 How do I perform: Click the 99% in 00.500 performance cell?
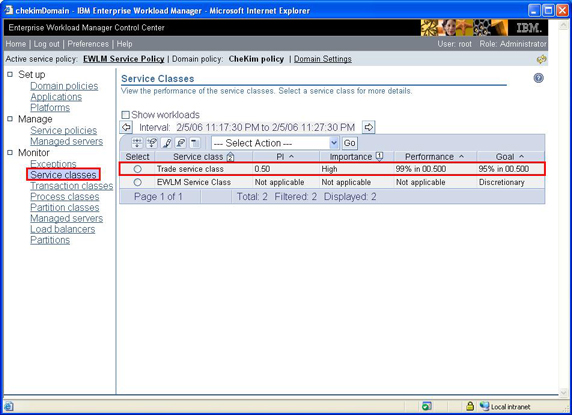(421, 169)
